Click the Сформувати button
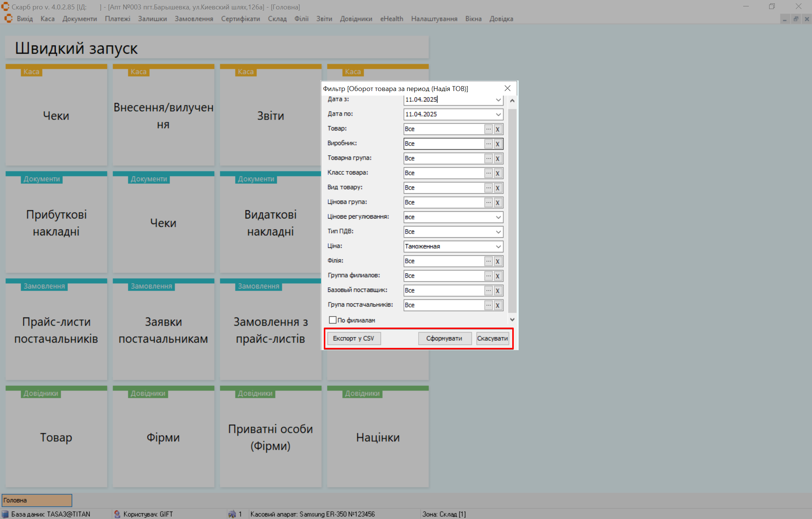The width and height of the screenshot is (812, 519). (x=444, y=338)
